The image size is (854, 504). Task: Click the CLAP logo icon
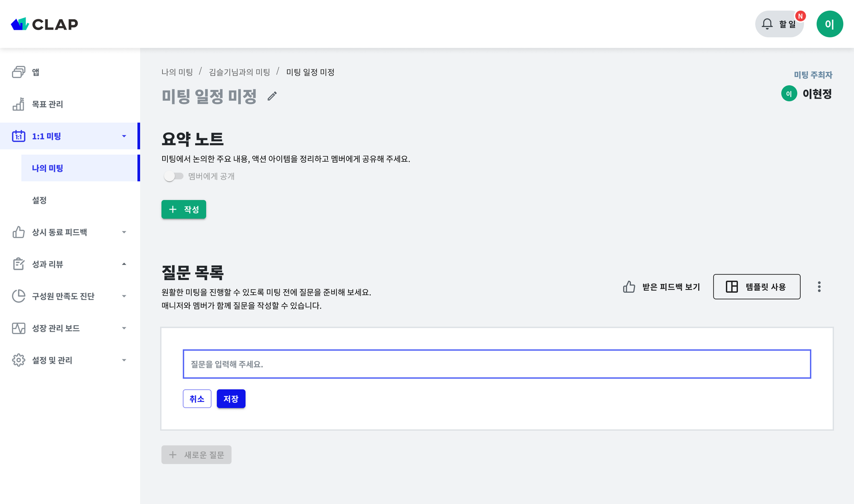[20, 24]
